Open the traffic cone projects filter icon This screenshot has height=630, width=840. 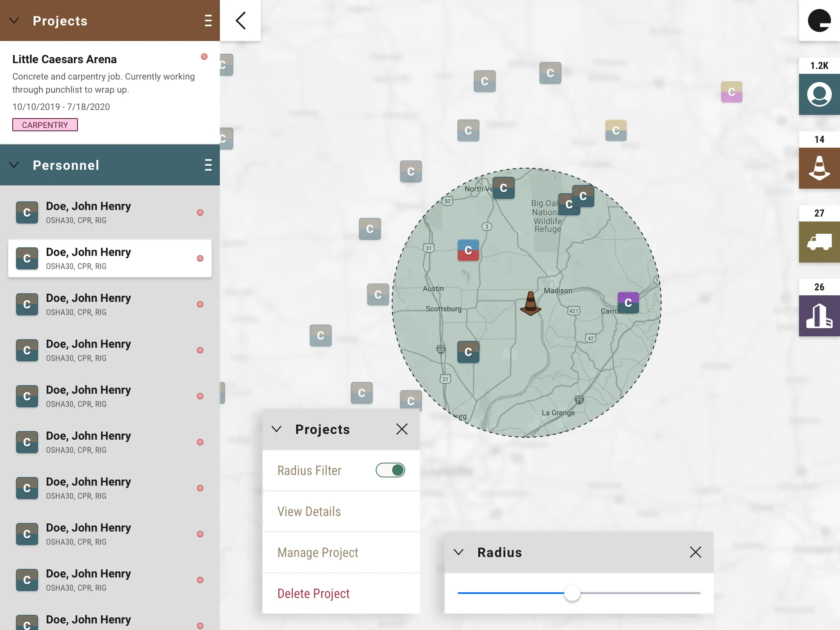pyautogui.click(x=819, y=168)
